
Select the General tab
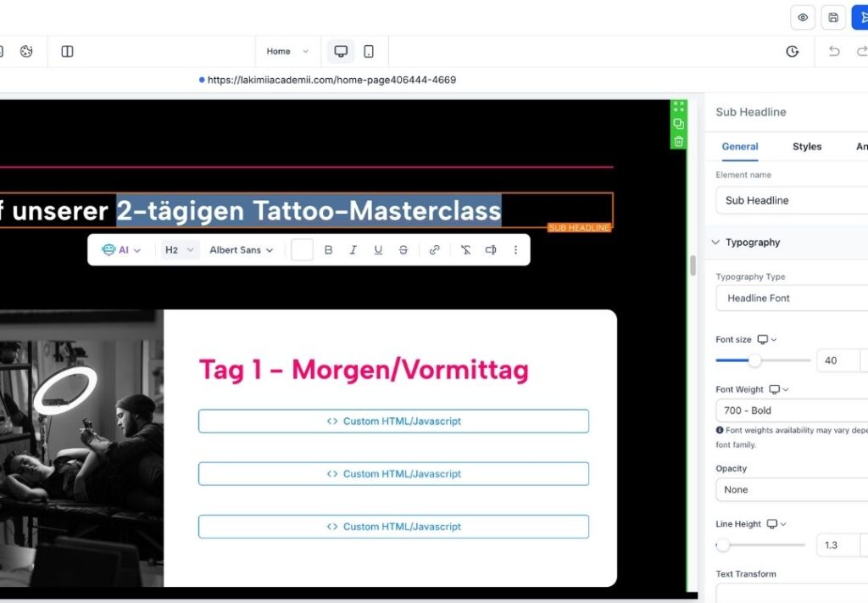739,147
